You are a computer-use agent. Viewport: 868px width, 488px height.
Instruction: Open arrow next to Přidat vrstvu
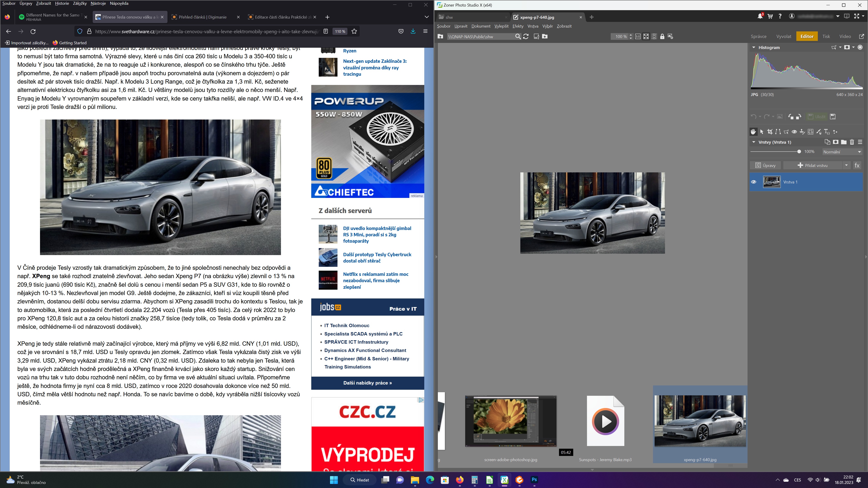(846, 165)
